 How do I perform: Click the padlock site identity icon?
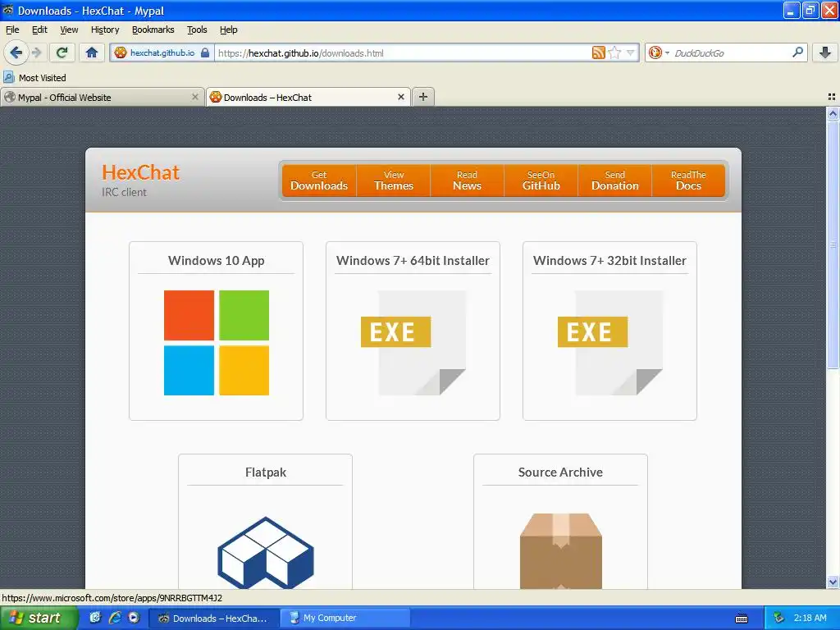[x=204, y=52]
